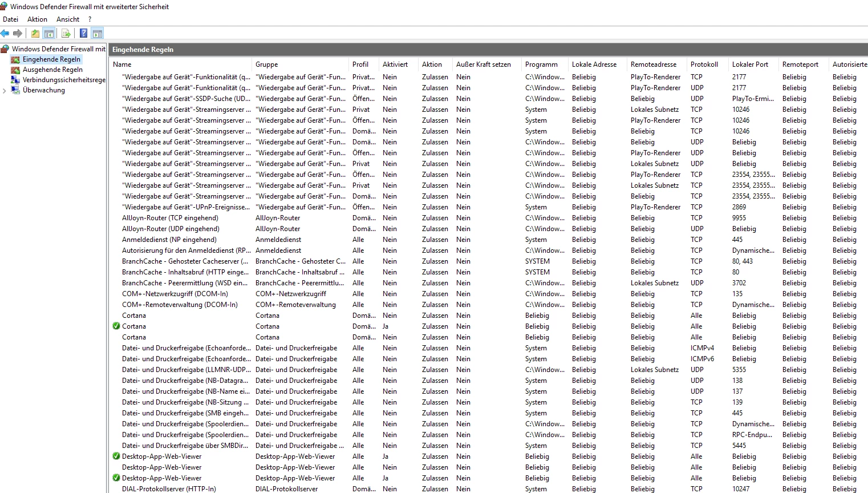The width and height of the screenshot is (868, 493).
Task: Open the Datei menu
Action: (x=11, y=19)
